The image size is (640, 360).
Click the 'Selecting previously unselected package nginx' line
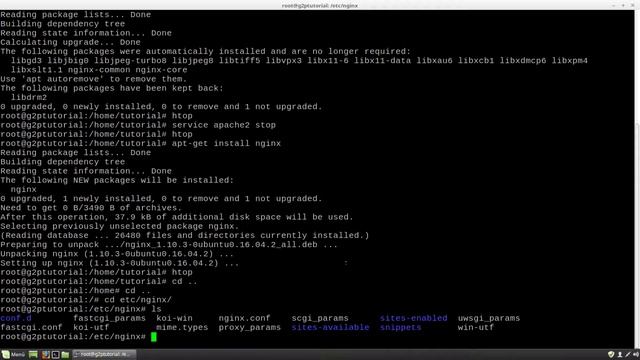point(120,226)
